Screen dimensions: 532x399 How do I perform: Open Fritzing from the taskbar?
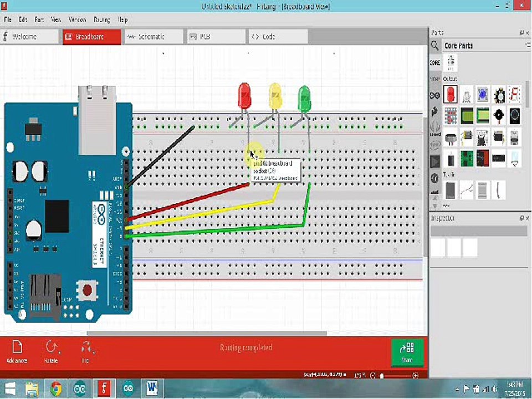[x=104, y=389]
